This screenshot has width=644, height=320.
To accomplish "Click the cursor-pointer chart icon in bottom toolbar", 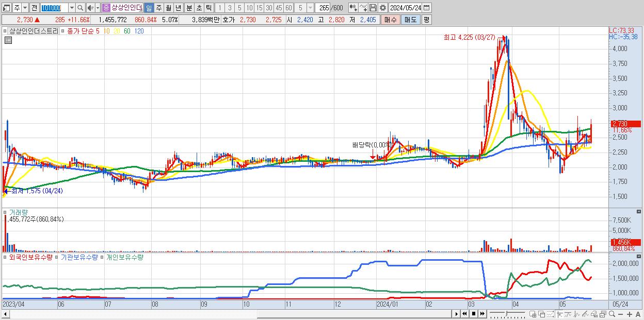I will (559, 314).
